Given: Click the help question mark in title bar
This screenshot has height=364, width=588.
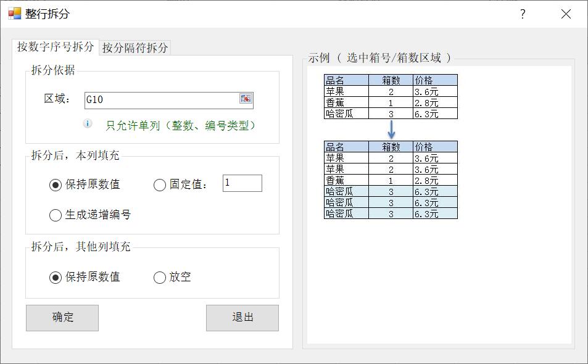Looking at the screenshot, I should tap(523, 14).
